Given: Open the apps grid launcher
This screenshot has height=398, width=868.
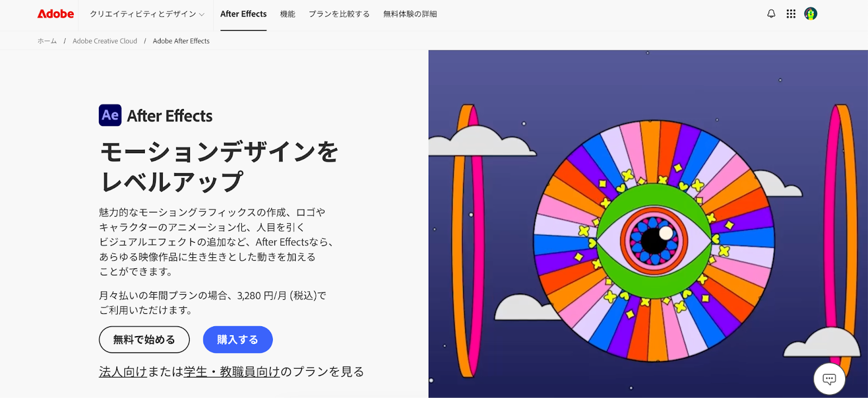Looking at the screenshot, I should [791, 14].
